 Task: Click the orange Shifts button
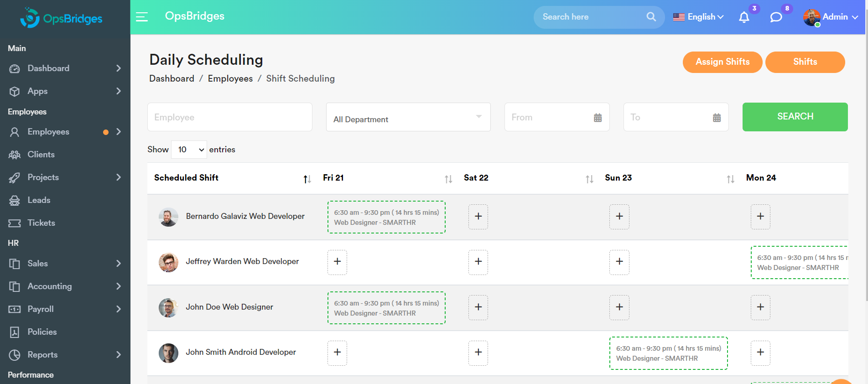805,62
